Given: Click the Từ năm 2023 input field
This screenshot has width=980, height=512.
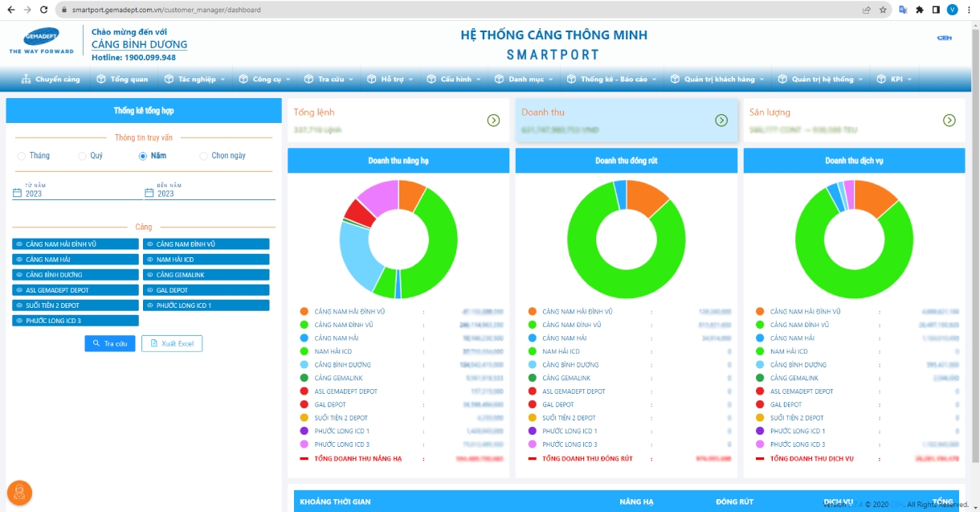Looking at the screenshot, I should tap(78, 194).
